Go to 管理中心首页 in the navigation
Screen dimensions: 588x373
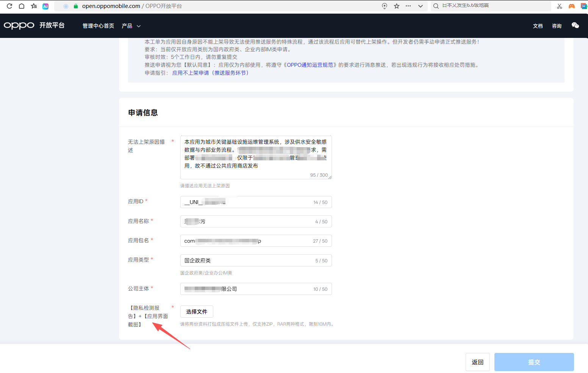(98, 26)
